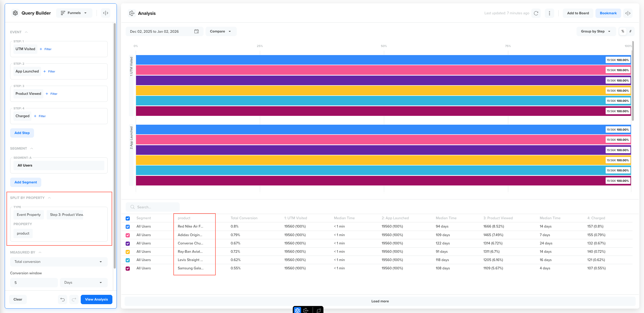
Task: Toggle the Adidas Origin row checkbox
Action: (x=128, y=235)
